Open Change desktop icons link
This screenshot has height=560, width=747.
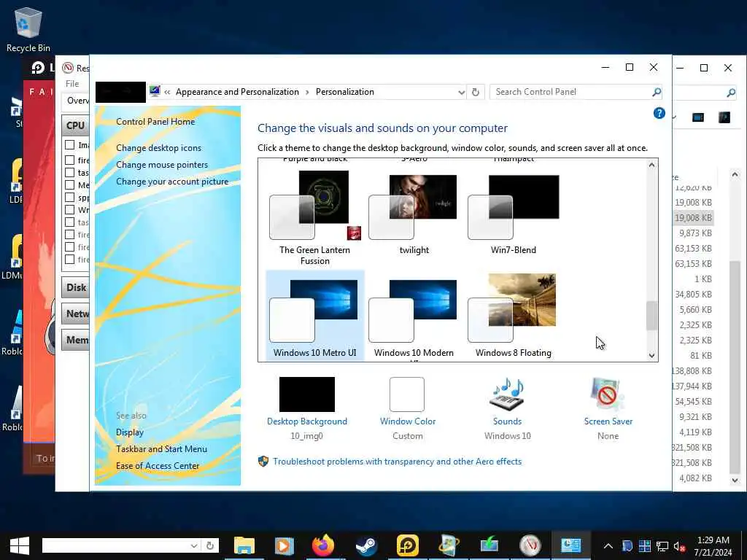pos(158,148)
